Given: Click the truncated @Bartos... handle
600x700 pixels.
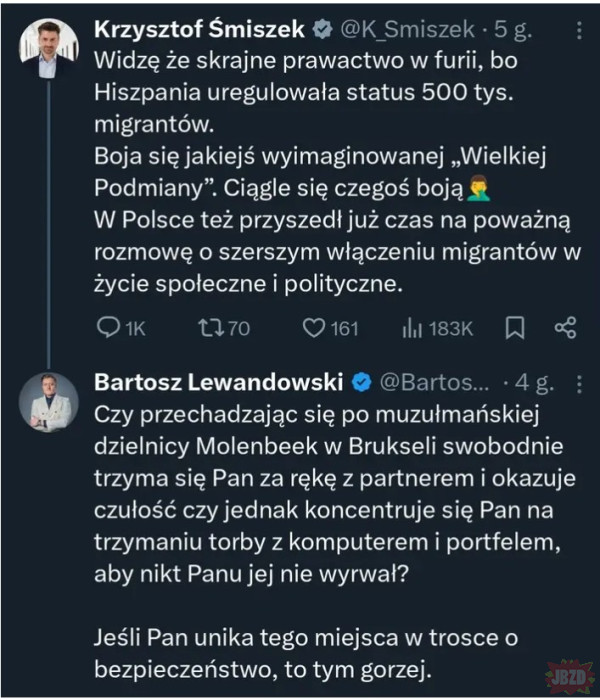Looking at the screenshot, I should pyautogui.click(x=435, y=383).
